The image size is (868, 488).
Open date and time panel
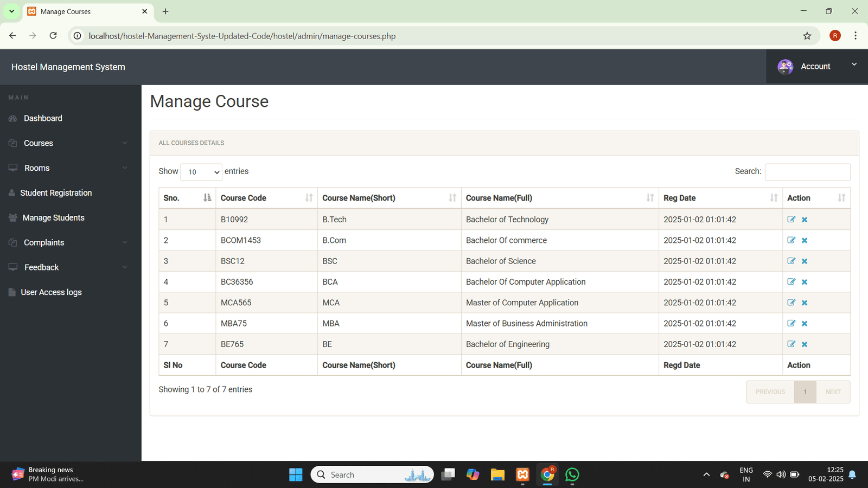click(x=826, y=474)
